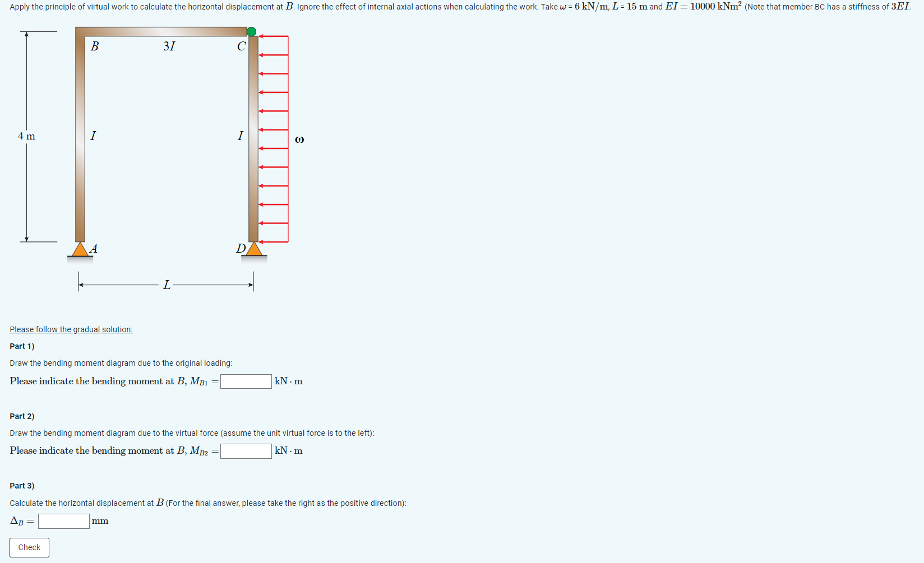Image resolution: width=924 pixels, height=563 pixels.
Task: Click the I label on column CD
Action: 241,136
